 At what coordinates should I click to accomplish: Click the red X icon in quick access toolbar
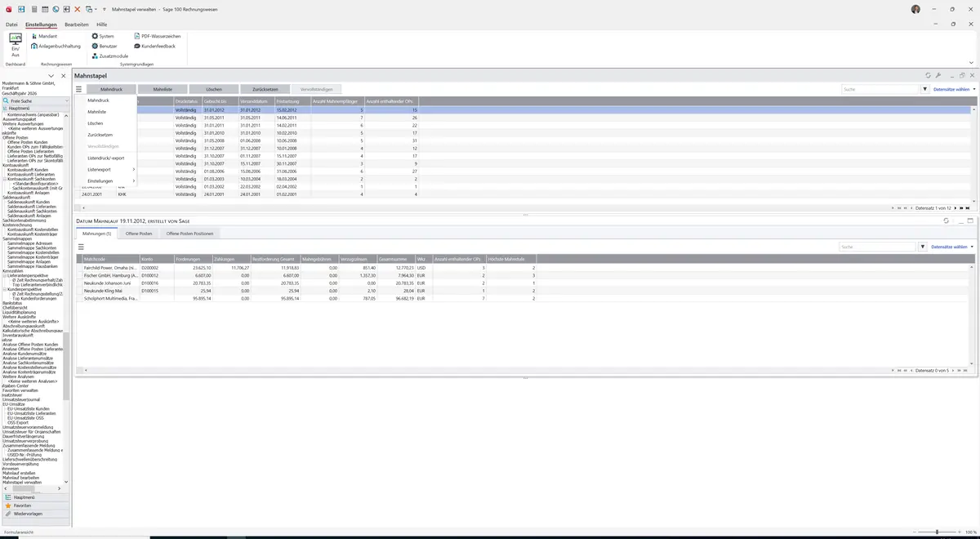(x=77, y=9)
